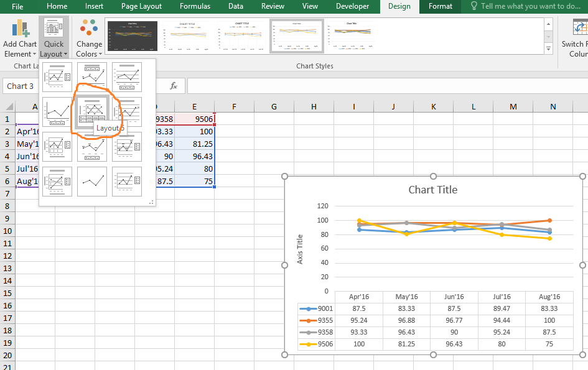Apply Layout 7 from Quick Layout gallery
The height and width of the screenshot is (370, 588).
[x=57, y=147]
